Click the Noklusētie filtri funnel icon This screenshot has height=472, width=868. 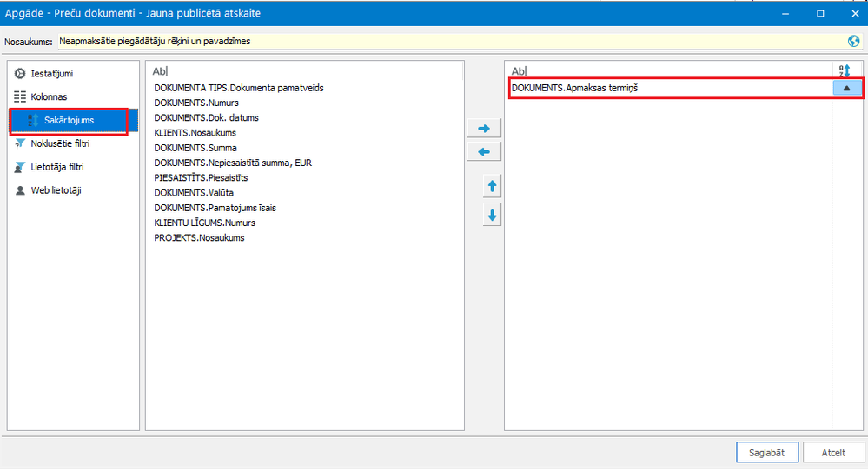point(20,143)
